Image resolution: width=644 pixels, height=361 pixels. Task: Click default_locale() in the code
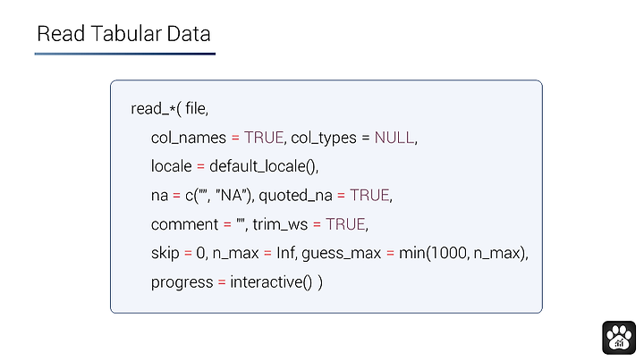pyautogui.click(x=262, y=166)
